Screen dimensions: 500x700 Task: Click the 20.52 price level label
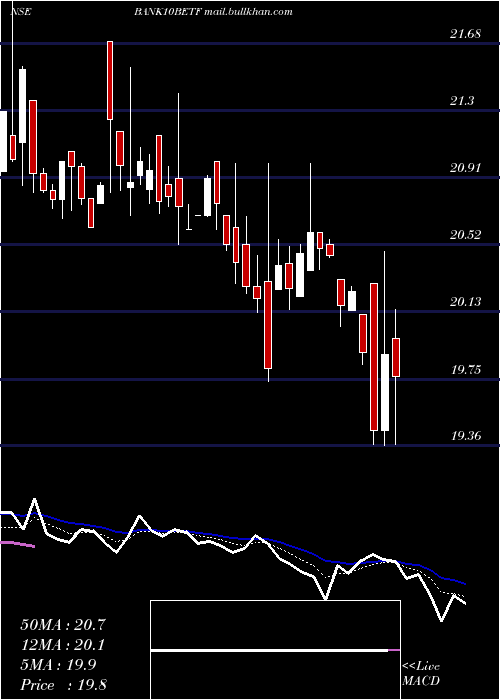465,234
